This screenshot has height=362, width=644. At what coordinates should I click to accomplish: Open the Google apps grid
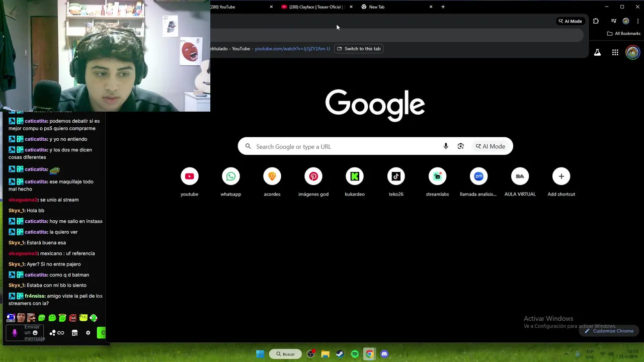click(x=615, y=52)
